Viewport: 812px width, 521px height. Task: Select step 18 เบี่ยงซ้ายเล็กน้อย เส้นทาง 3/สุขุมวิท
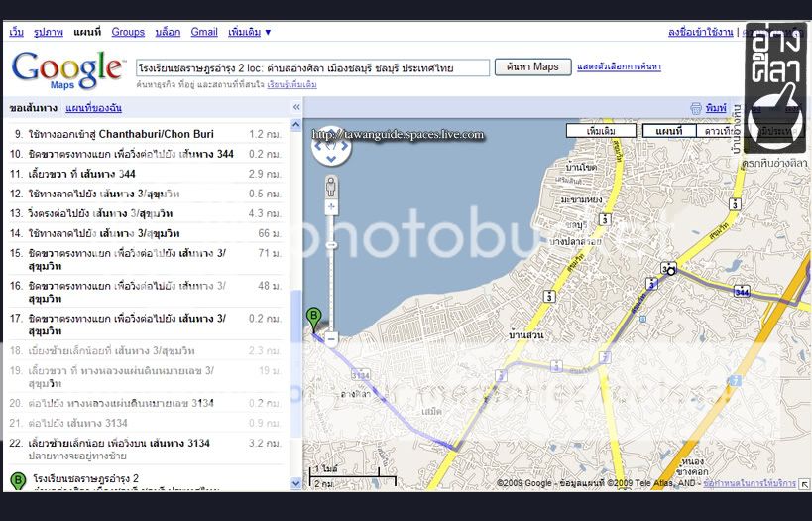tap(146, 351)
